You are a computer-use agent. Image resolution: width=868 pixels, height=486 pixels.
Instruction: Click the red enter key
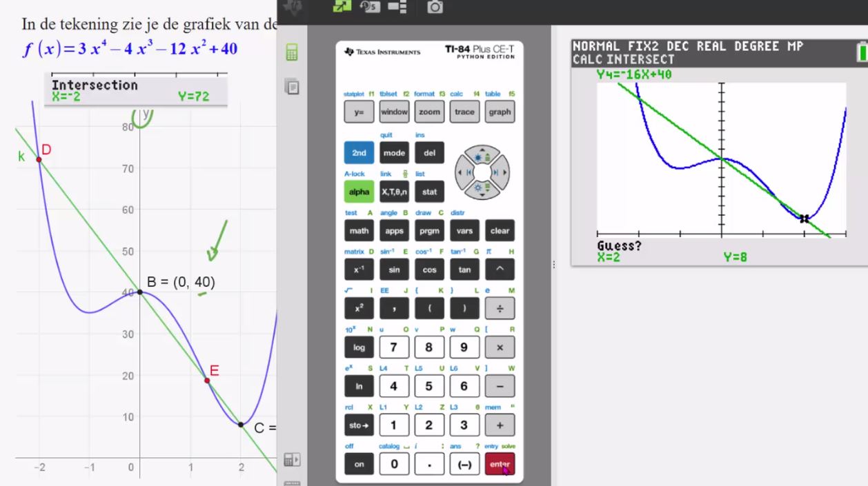pos(500,464)
